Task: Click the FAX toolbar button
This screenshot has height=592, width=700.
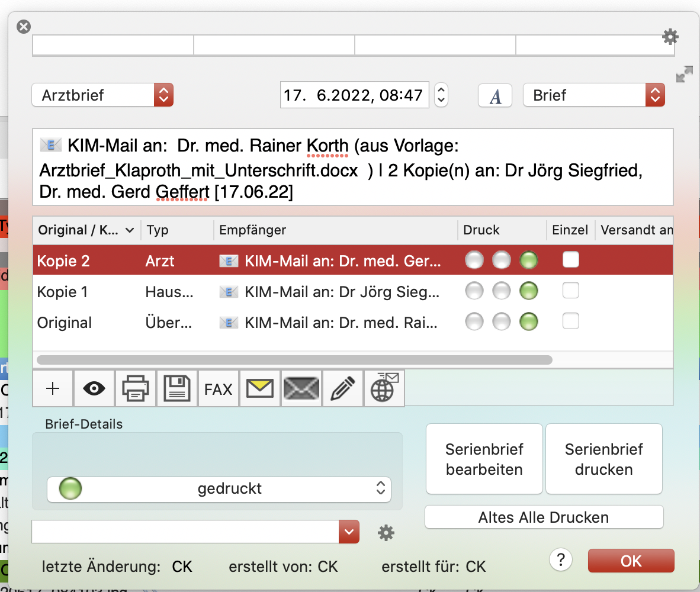Action: (x=219, y=389)
